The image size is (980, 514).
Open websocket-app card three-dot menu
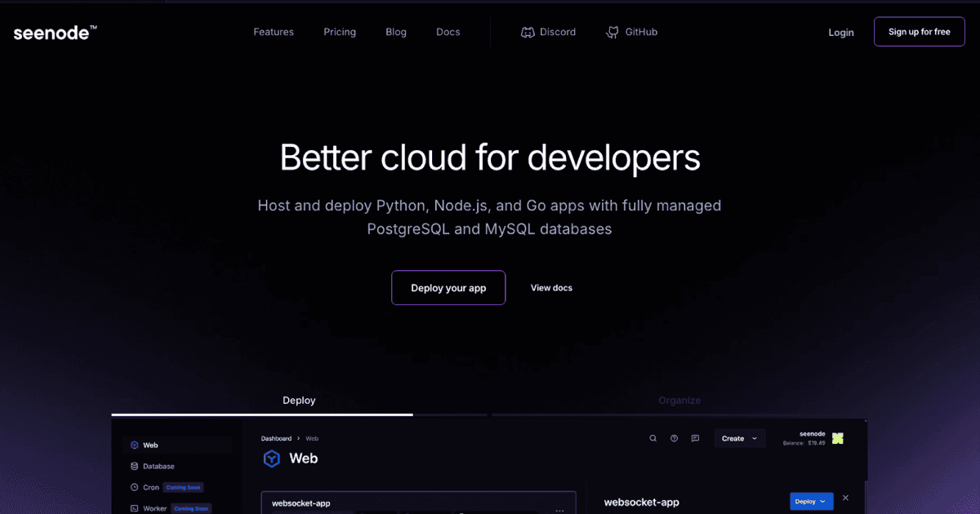[x=559, y=509]
